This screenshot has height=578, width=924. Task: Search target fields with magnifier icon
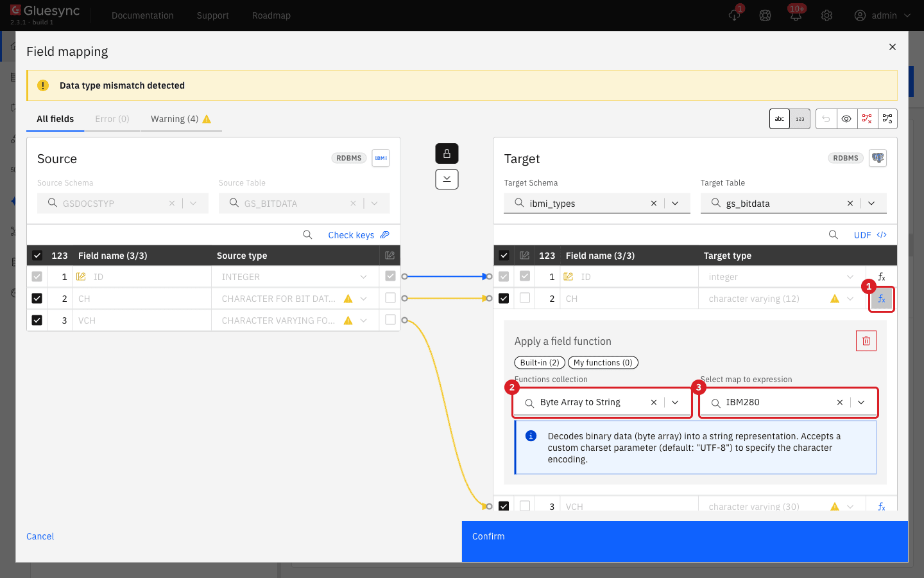(x=834, y=235)
